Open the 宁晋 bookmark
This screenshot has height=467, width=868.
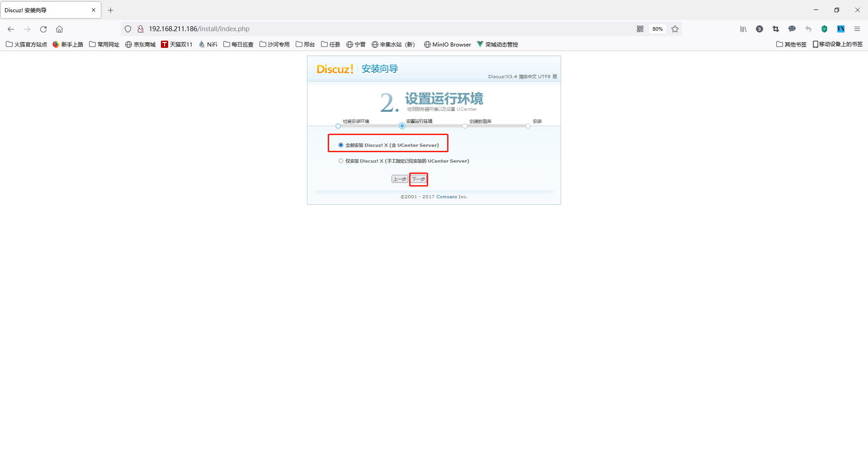click(x=356, y=44)
